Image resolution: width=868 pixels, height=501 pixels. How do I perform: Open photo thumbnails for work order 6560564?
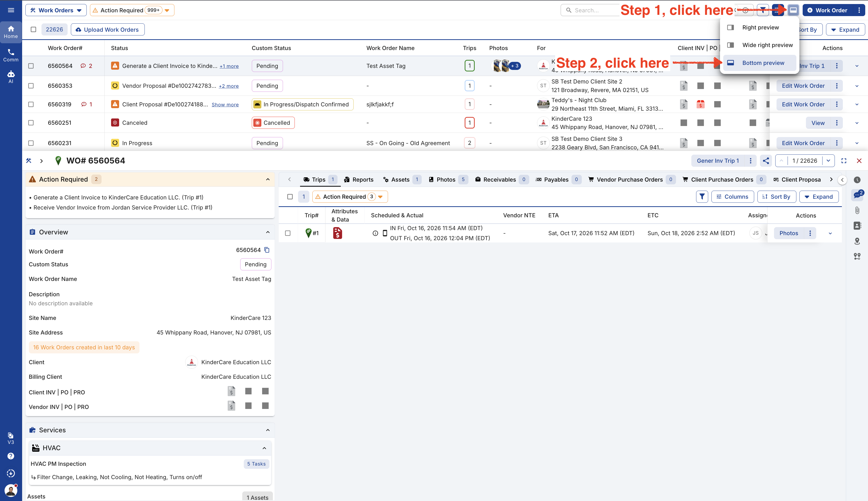tap(506, 66)
